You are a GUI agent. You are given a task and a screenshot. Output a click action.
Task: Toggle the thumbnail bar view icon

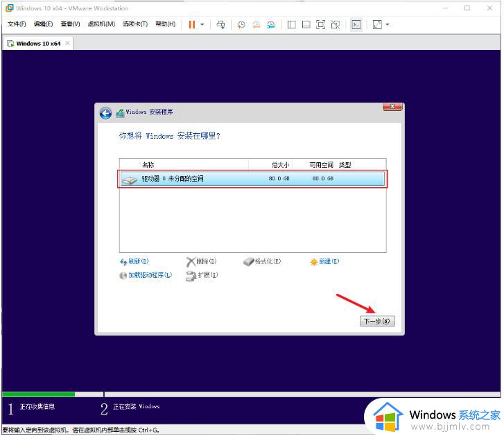pyautogui.click(x=306, y=24)
